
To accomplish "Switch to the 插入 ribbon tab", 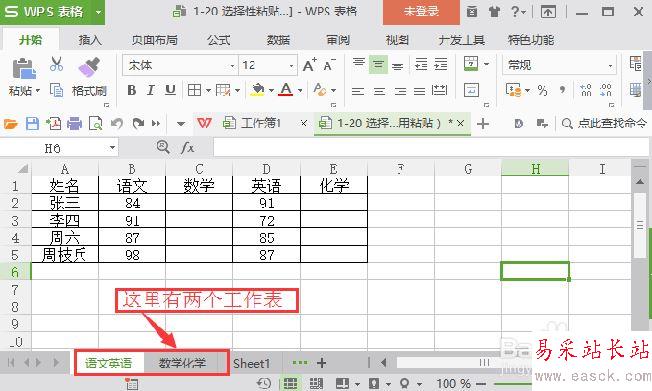I will tap(90, 40).
